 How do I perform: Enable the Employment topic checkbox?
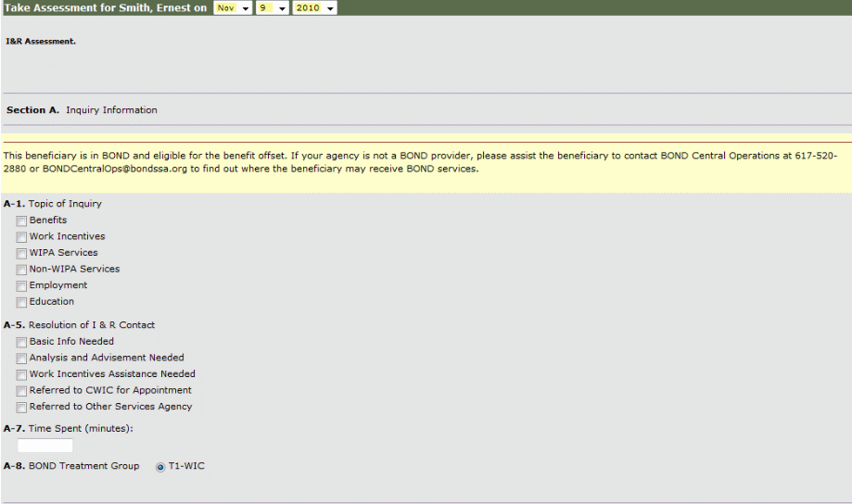pyautogui.click(x=21, y=286)
